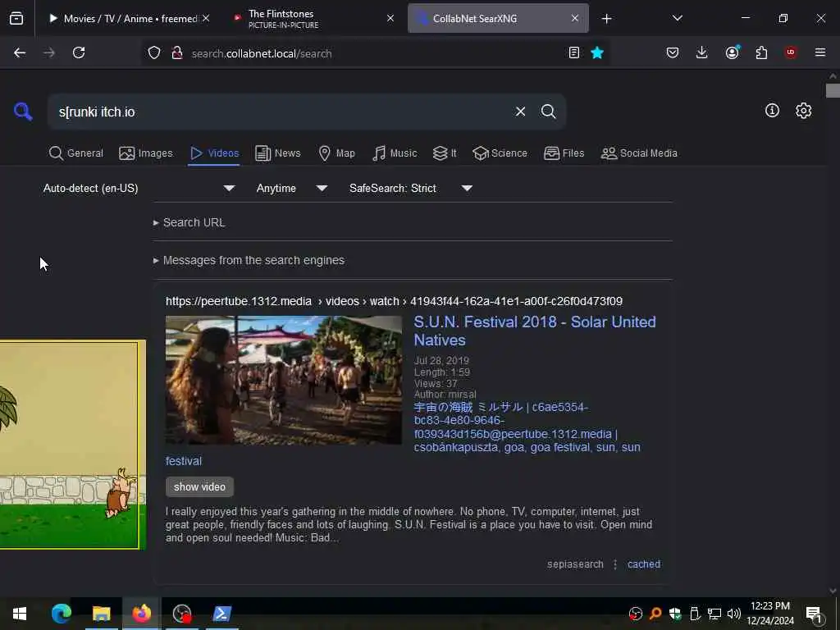
Task: Launch Microsoft Edge from taskbar
Action: point(61,614)
